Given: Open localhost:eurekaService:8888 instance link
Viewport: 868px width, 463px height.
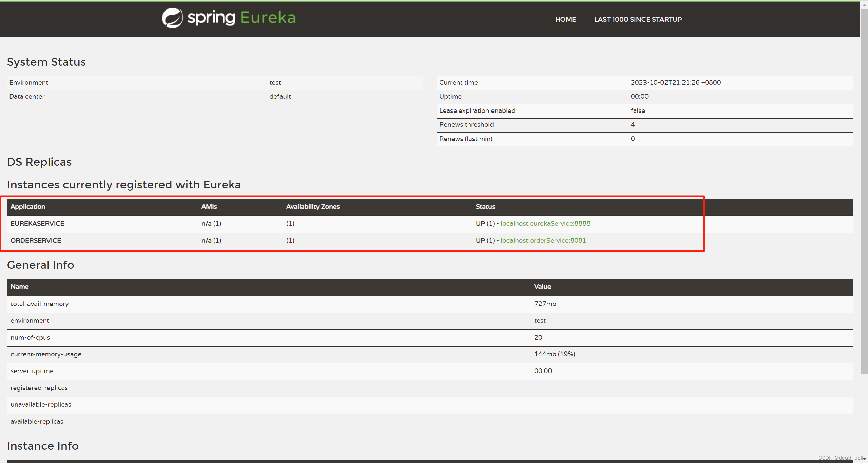Looking at the screenshot, I should coord(545,223).
